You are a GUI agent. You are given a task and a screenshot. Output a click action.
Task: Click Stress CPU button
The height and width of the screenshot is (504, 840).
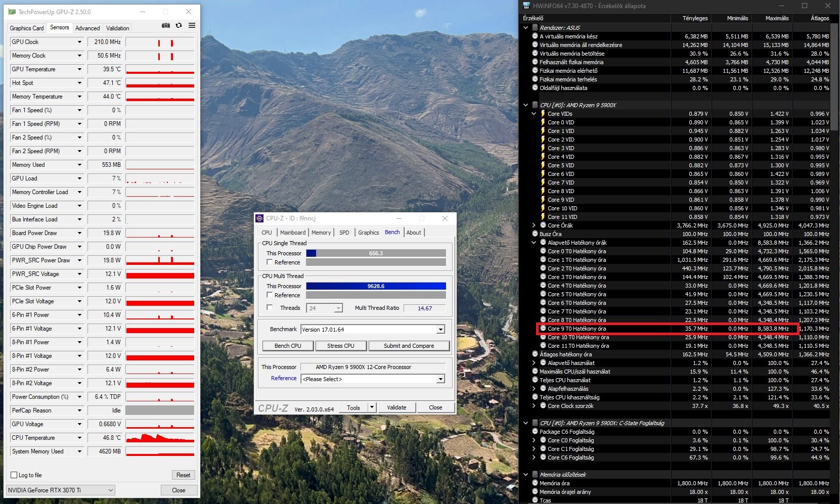341,346
